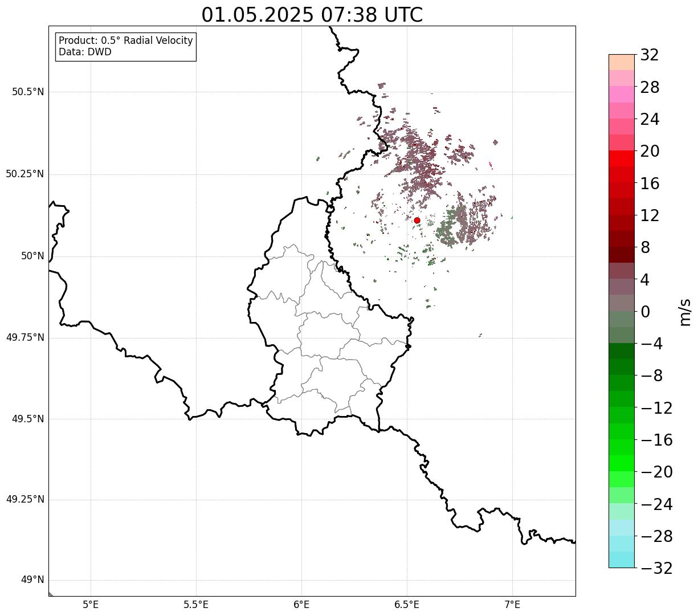The width and height of the screenshot is (698, 616).
Task: Pick the peach swatch atop the colorbar
Action: point(622,62)
